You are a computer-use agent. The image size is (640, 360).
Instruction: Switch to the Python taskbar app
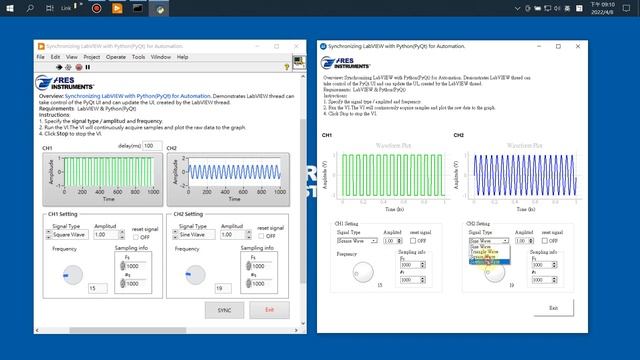tap(160, 9)
